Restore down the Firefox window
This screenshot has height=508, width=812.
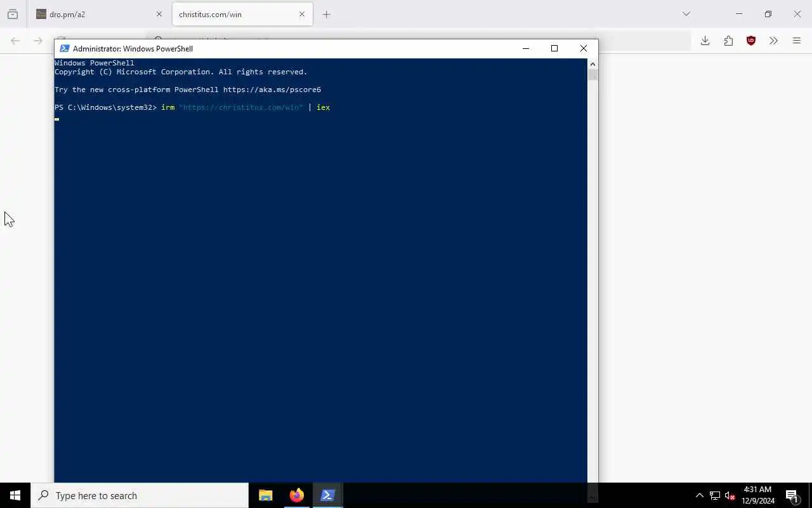tap(768, 14)
